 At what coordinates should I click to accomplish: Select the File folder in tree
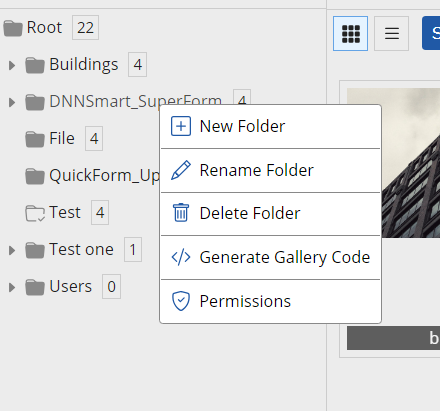click(x=62, y=138)
